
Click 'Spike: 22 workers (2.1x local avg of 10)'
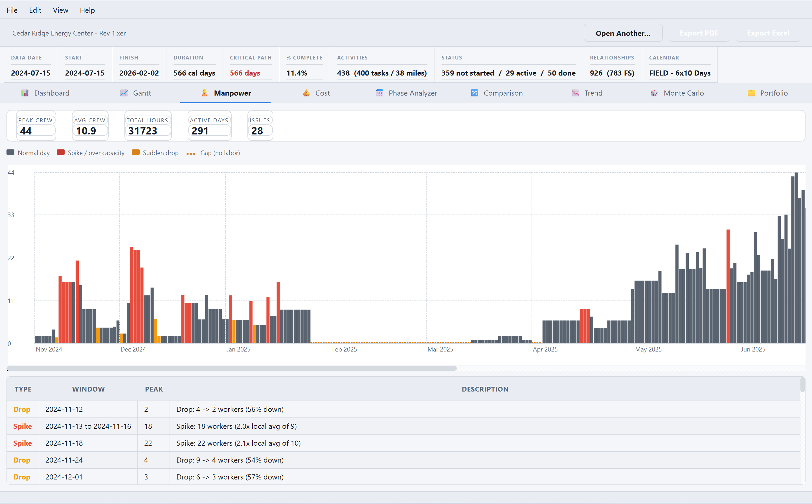tap(238, 443)
